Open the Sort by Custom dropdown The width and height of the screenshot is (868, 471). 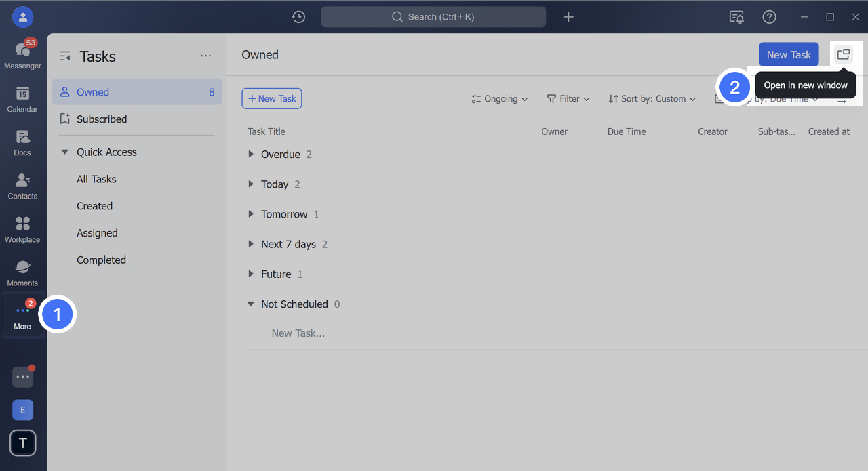click(651, 98)
